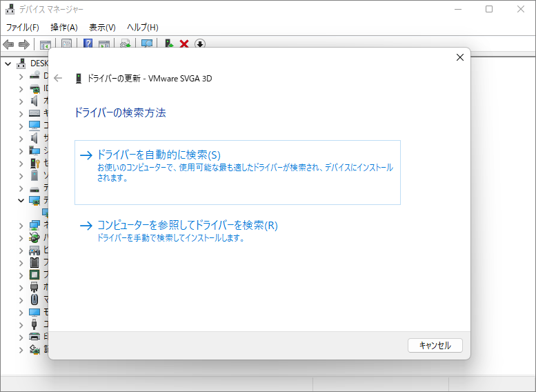Choose ドライバーを自動的に検索(S) option

coord(237,173)
